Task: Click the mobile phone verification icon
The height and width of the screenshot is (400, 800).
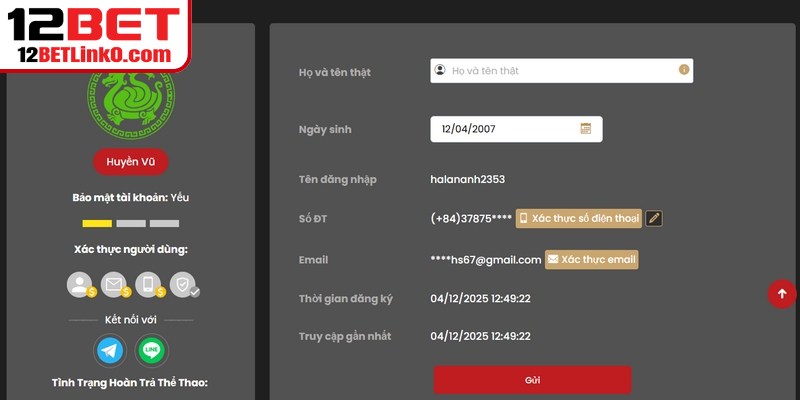Action: (x=148, y=285)
